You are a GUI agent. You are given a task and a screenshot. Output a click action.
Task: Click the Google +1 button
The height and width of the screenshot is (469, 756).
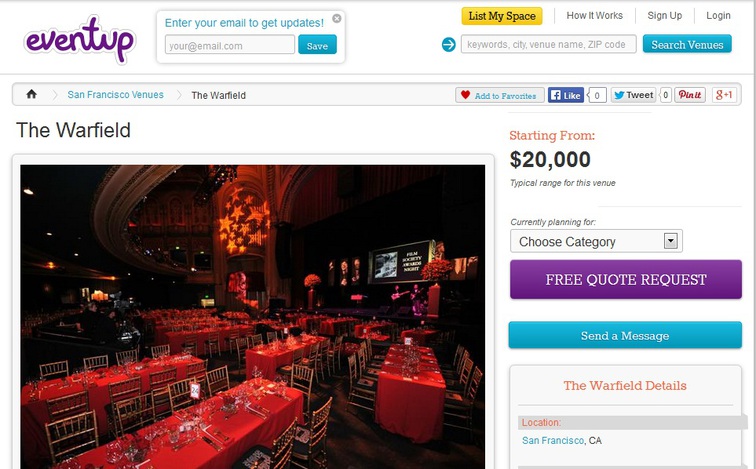(724, 95)
